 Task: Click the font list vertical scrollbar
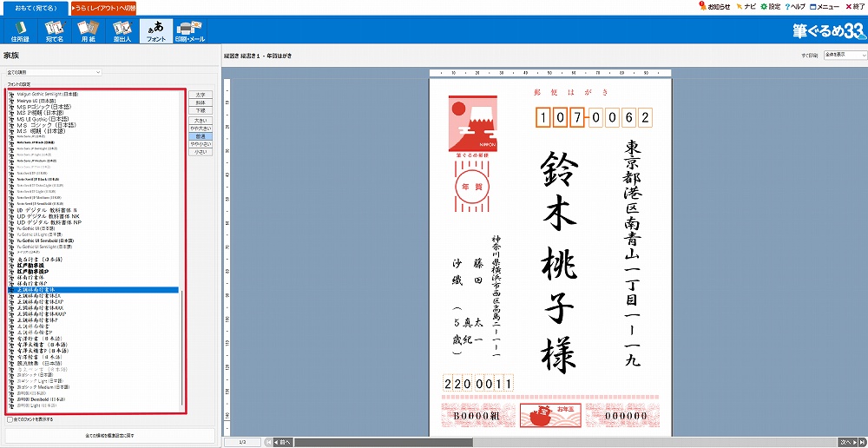[x=181, y=350]
